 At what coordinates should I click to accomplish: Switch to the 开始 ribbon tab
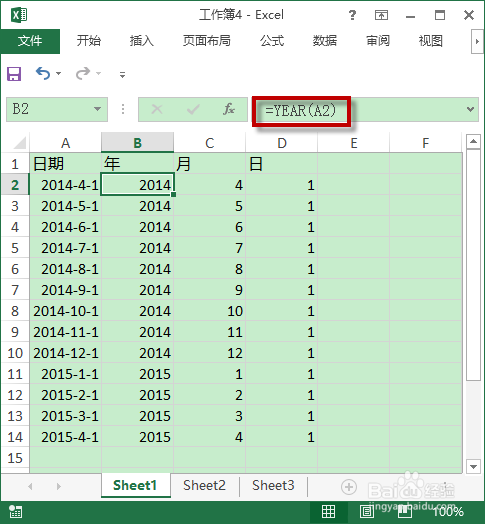pyautogui.click(x=89, y=41)
